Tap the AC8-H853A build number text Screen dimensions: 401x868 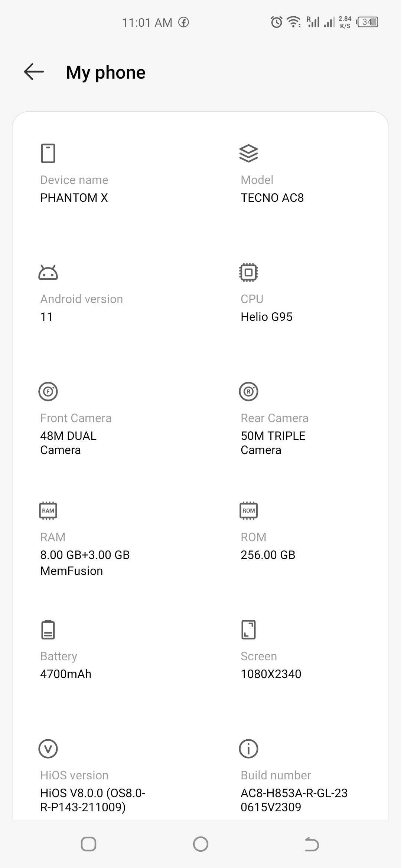tap(294, 800)
